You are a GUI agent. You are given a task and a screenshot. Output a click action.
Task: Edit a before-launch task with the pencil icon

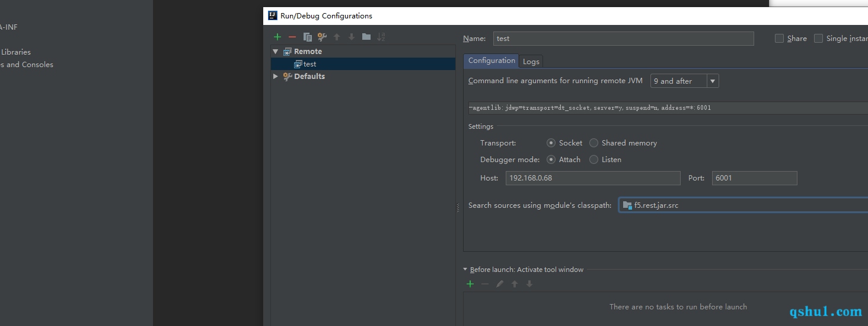(x=500, y=284)
